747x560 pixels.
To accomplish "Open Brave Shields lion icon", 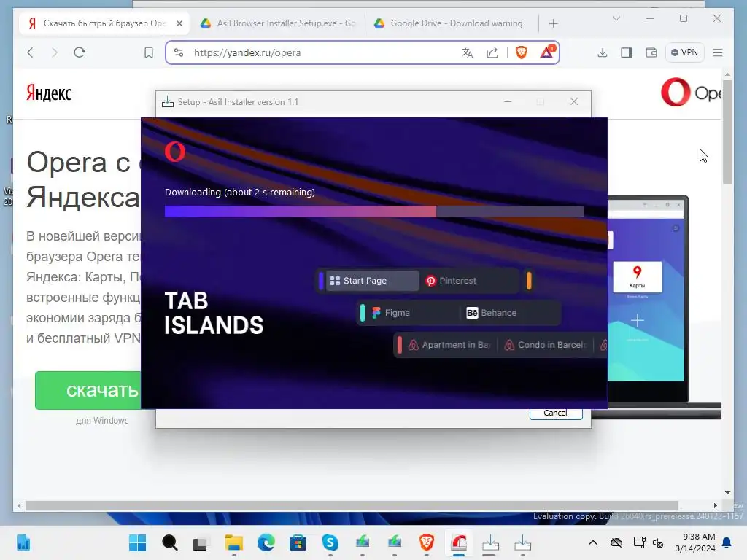I will (521, 52).
